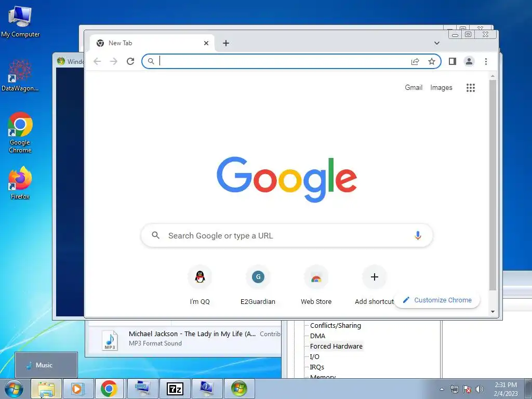The image size is (532, 399).
Task: Click the On-Screen Keyboard taskbar icon
Action: coord(142,389)
